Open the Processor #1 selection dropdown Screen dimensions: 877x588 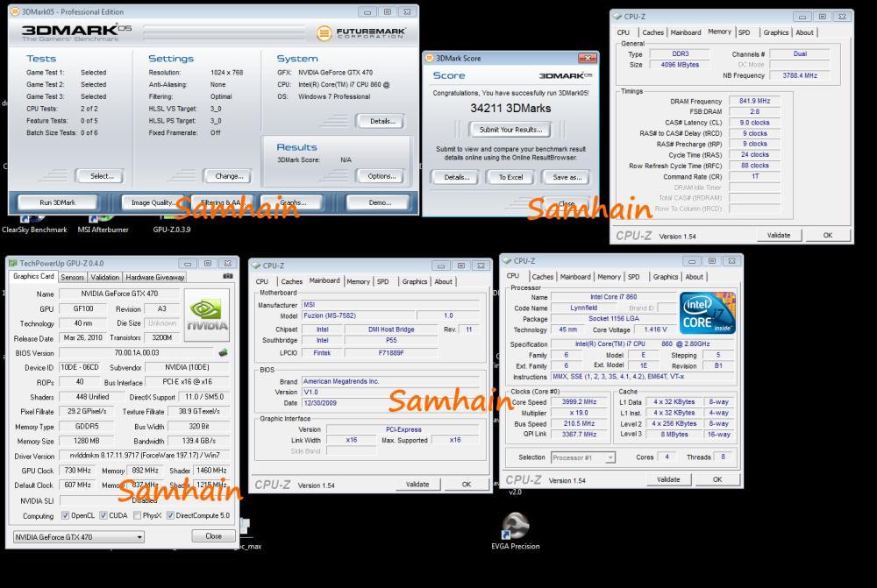click(583, 457)
